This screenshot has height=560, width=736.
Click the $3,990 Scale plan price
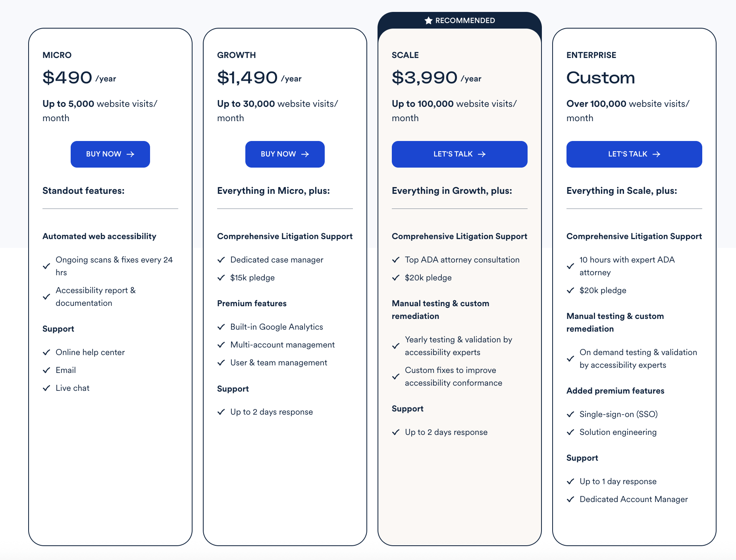[x=424, y=77]
